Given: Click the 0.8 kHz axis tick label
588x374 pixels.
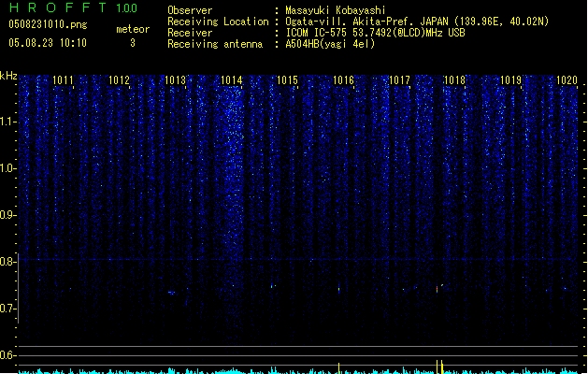Looking at the screenshot, I should [x=7, y=262].
